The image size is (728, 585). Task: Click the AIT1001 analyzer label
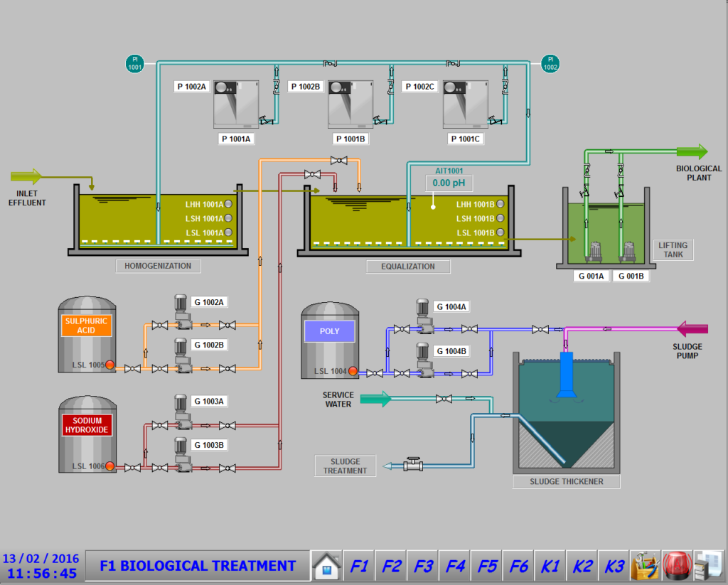click(449, 171)
